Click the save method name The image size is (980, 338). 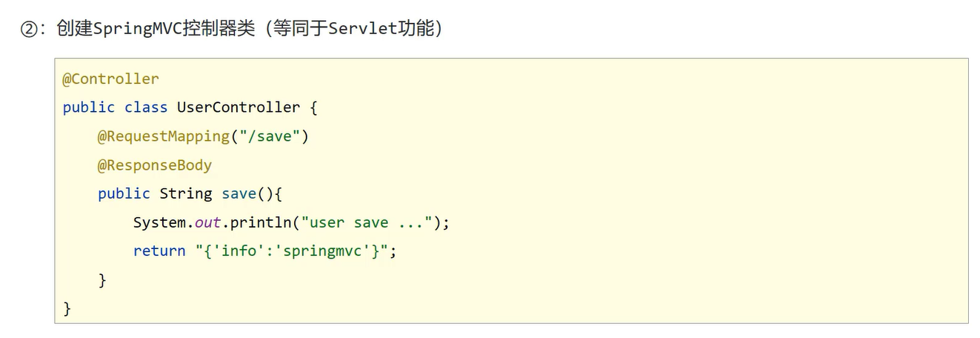[239, 193]
